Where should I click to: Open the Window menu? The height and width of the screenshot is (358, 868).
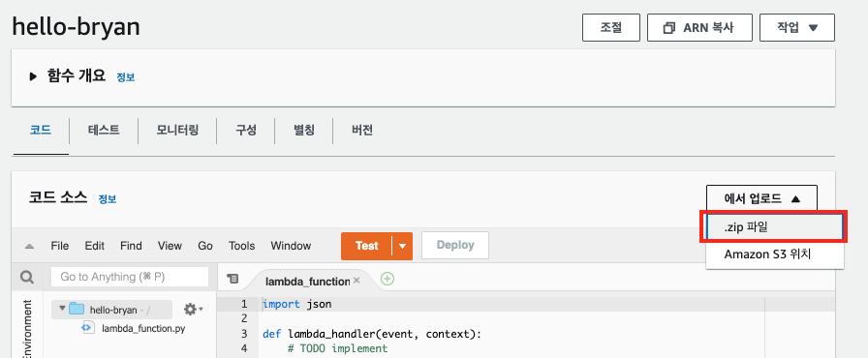coord(291,246)
